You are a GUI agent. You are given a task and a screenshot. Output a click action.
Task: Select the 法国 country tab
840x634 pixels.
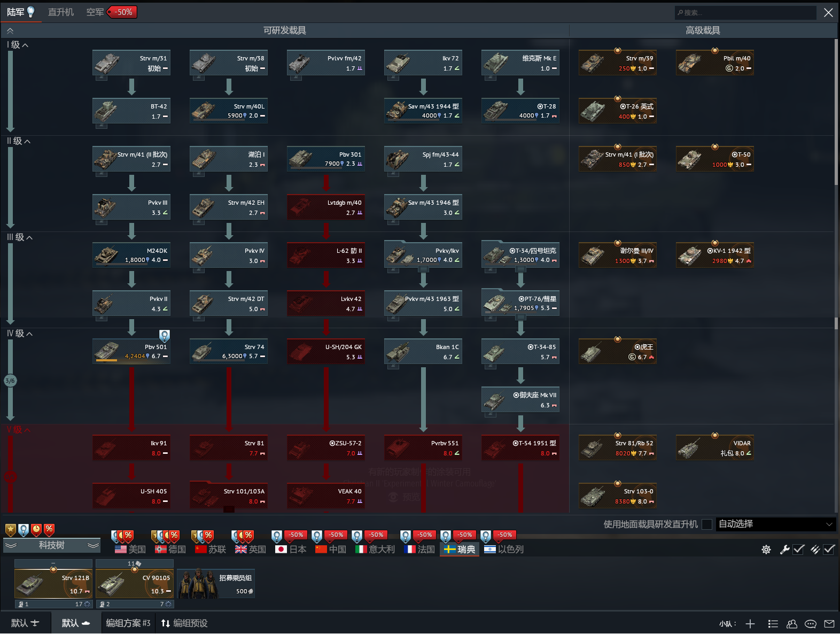(419, 550)
